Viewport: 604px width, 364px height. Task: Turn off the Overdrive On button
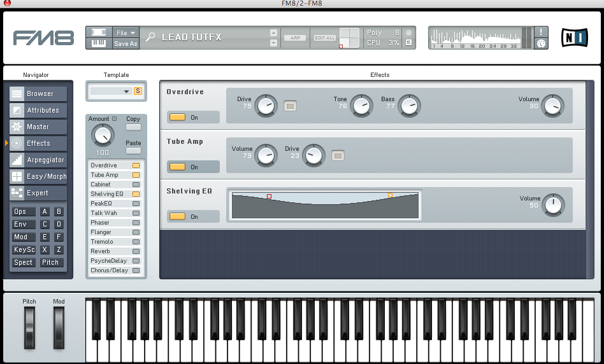[178, 117]
